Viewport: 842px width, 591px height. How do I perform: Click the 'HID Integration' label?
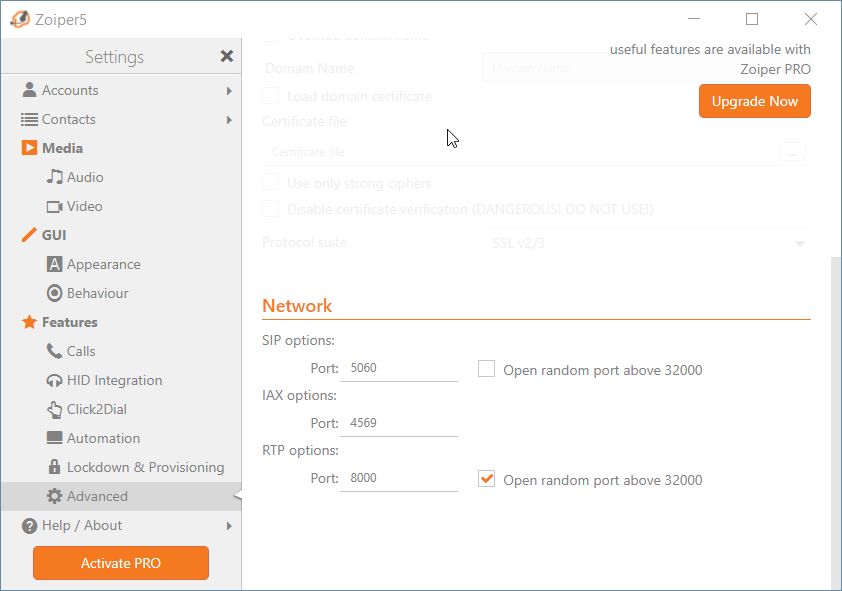tap(114, 380)
